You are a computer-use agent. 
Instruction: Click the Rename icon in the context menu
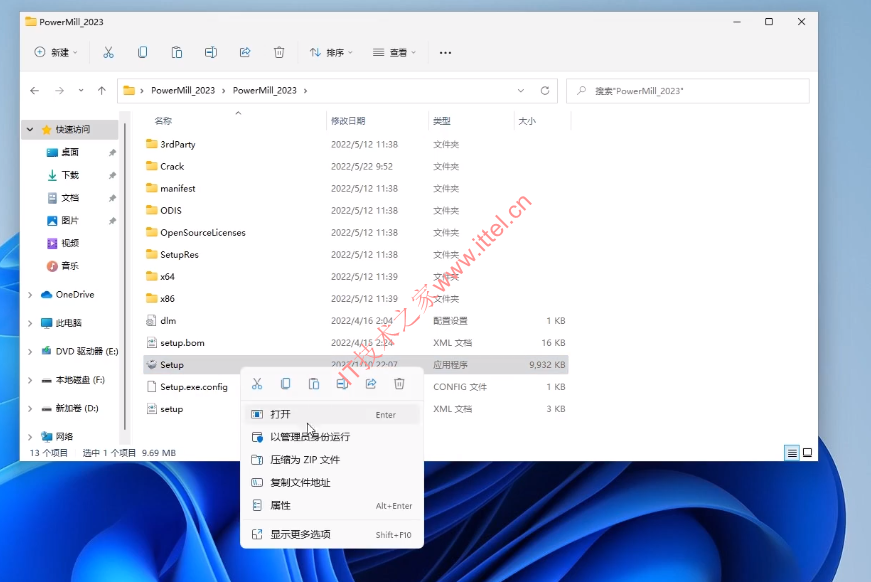342,384
